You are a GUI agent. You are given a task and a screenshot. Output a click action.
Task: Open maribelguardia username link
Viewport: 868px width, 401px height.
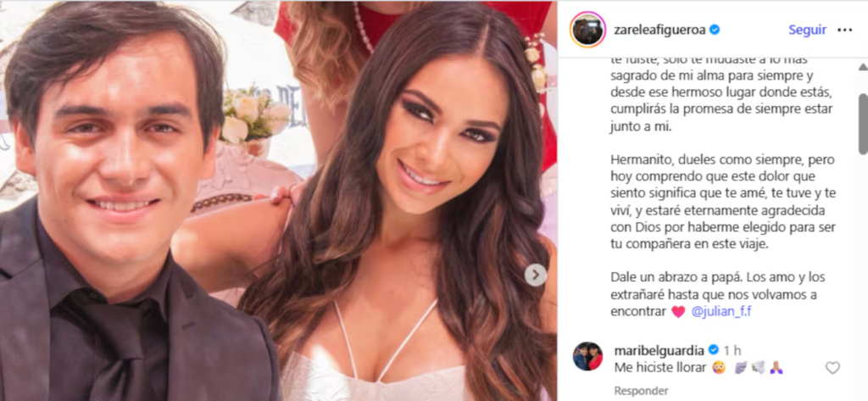[x=659, y=350]
